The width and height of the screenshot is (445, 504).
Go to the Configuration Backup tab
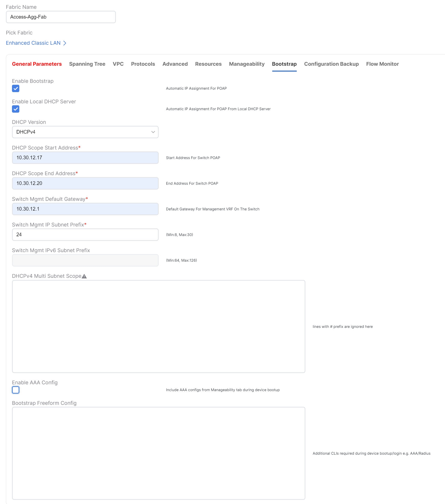coord(332,64)
